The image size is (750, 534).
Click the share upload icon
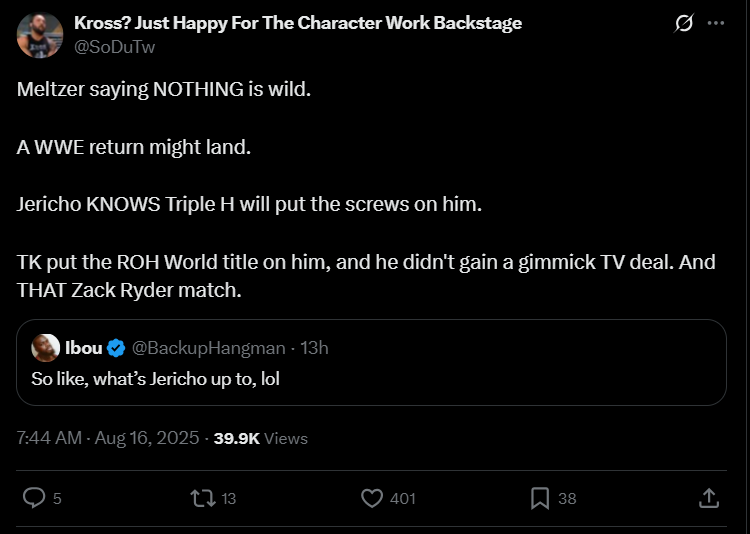(x=707, y=497)
